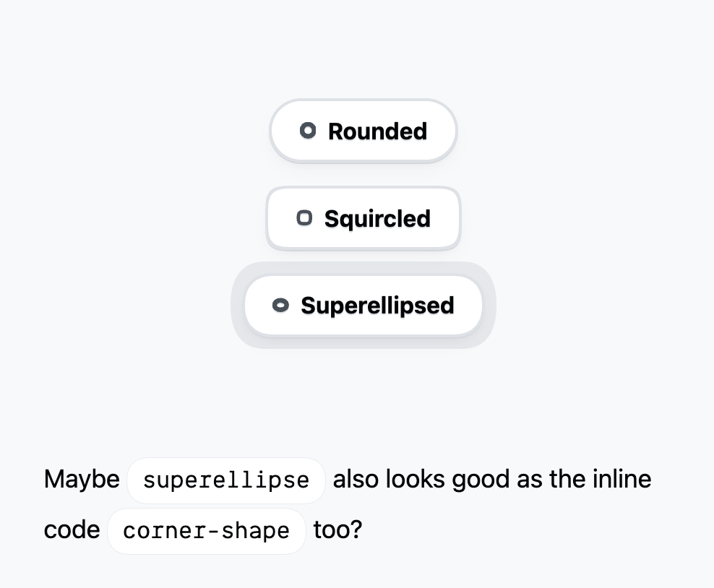
Task: Click the Rounded text label
Action: pyautogui.click(x=377, y=131)
